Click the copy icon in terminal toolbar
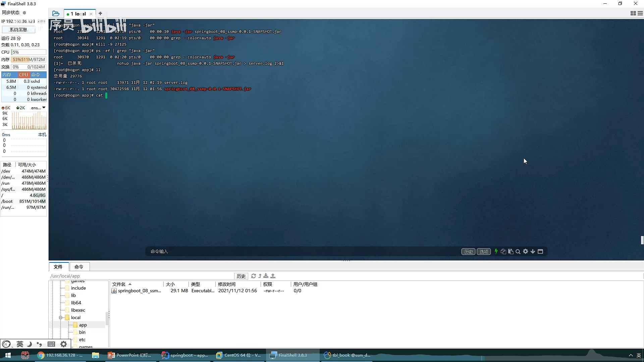Viewport: 644px width, 362px height. 503,251
